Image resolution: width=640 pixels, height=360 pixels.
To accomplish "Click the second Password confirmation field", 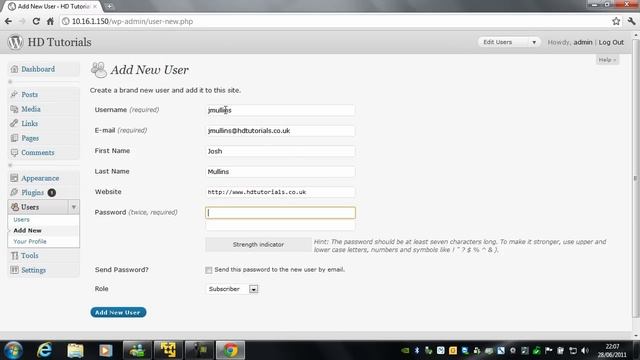I will click(x=280, y=225).
